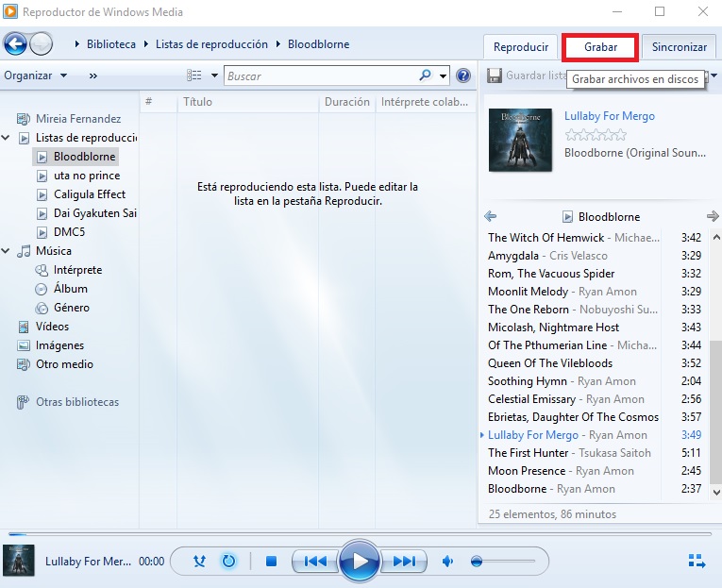Click the Buscar search field

point(321,76)
